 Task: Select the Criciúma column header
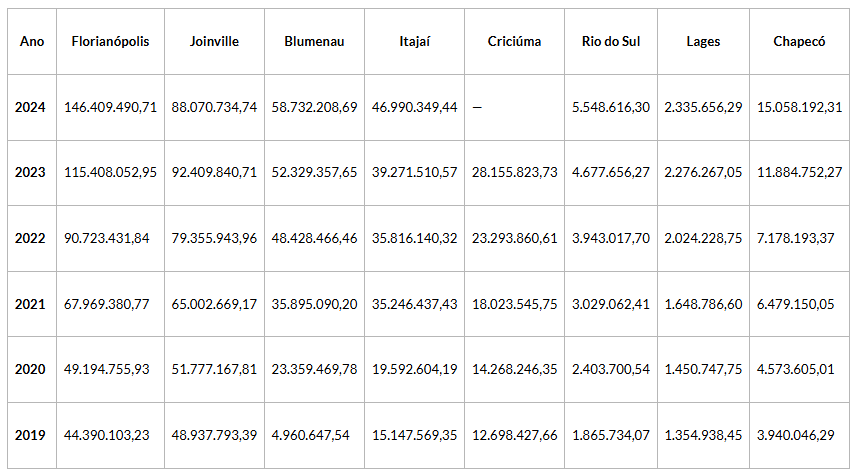(514, 41)
